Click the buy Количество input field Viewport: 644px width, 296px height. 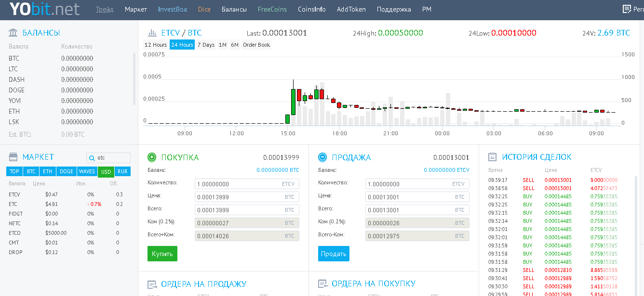247,184
